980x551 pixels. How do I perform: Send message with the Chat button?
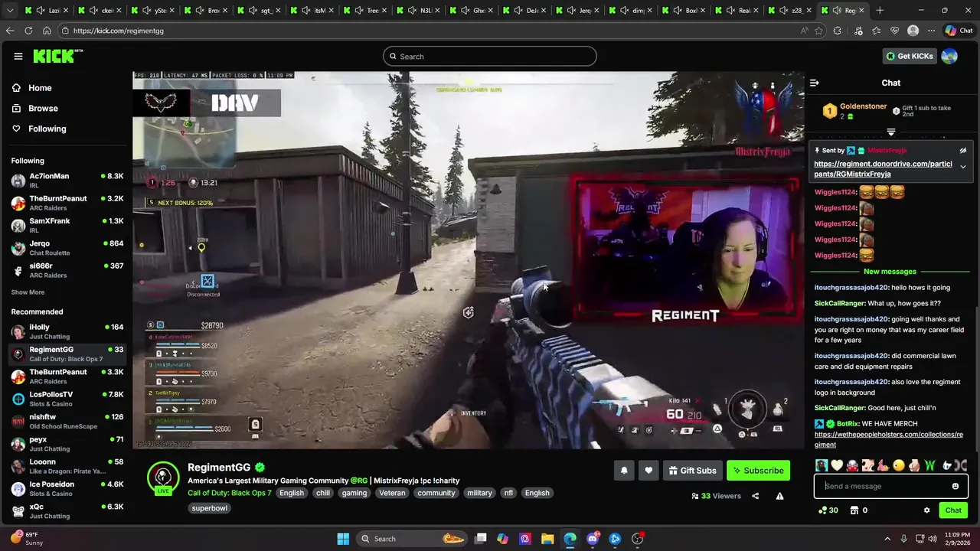tap(953, 510)
